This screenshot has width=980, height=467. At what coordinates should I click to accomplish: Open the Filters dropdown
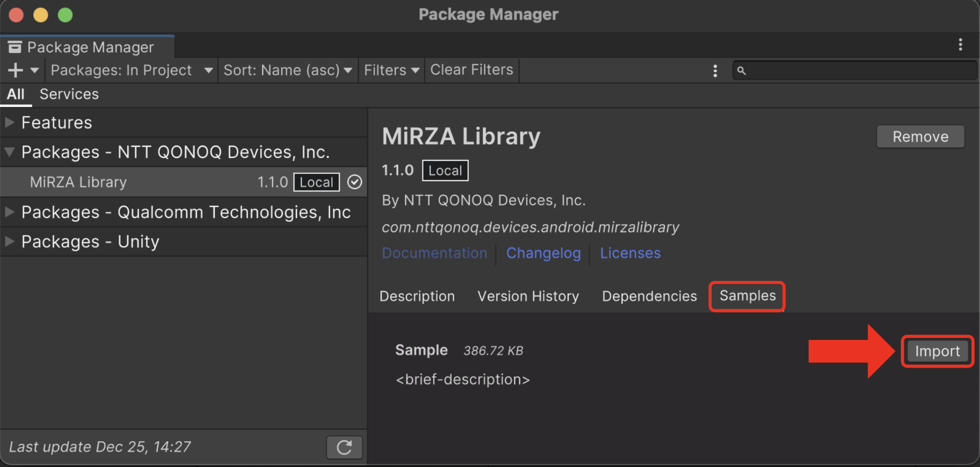tap(391, 70)
